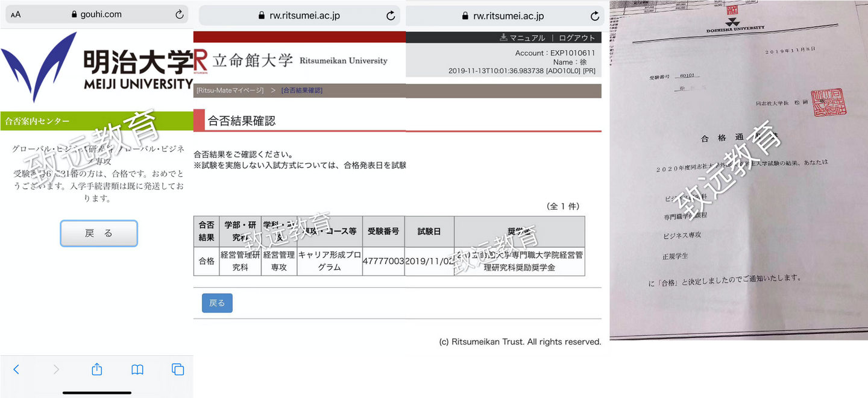Select the 経営管理専攻 table cell

(279, 261)
